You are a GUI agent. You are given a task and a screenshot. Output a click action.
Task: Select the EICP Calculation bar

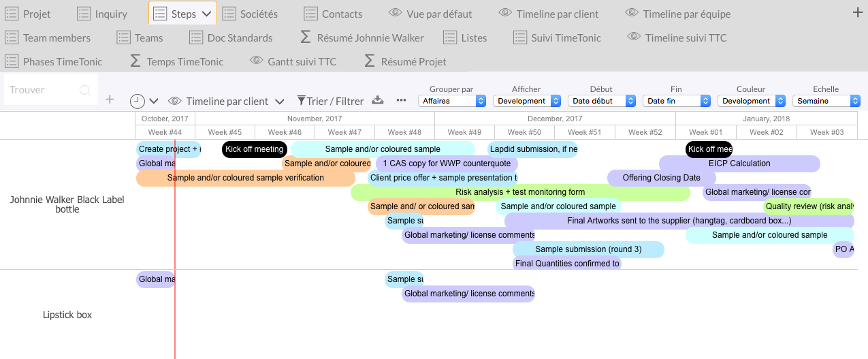coord(739,163)
